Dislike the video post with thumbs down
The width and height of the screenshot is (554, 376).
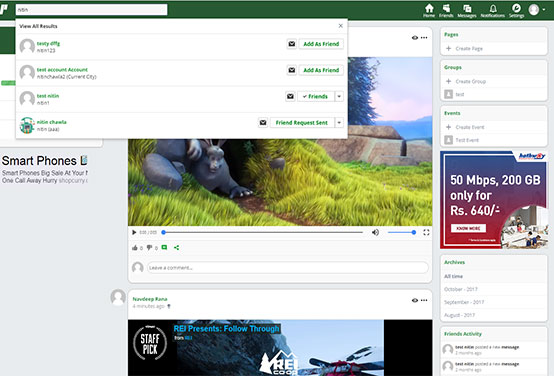tap(149, 248)
